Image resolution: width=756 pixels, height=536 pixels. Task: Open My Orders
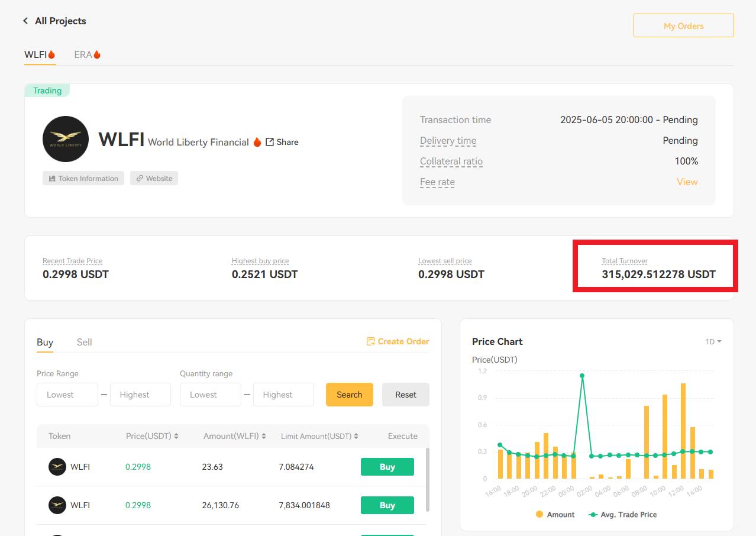[683, 25]
